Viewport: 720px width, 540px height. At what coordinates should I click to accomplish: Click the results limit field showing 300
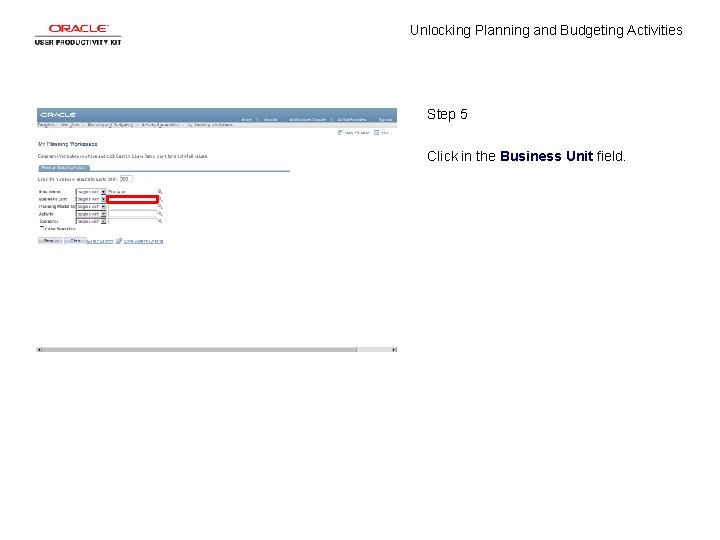(126, 179)
